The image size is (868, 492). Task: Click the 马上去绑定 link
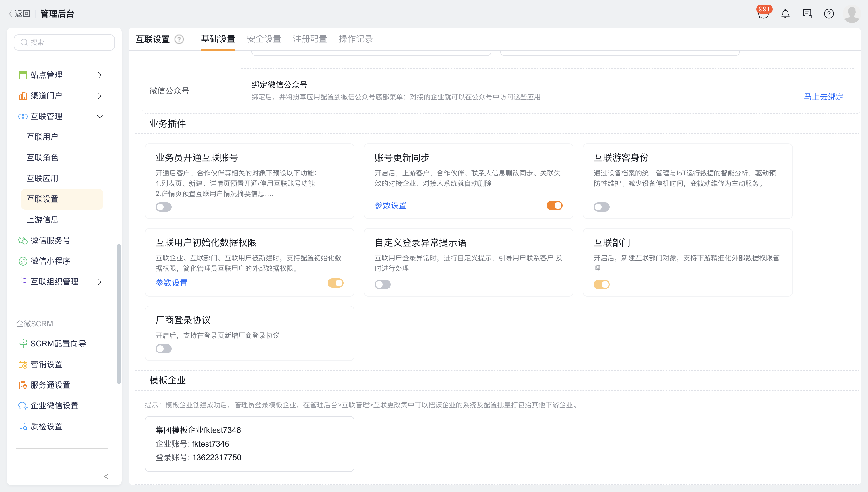[x=824, y=97]
